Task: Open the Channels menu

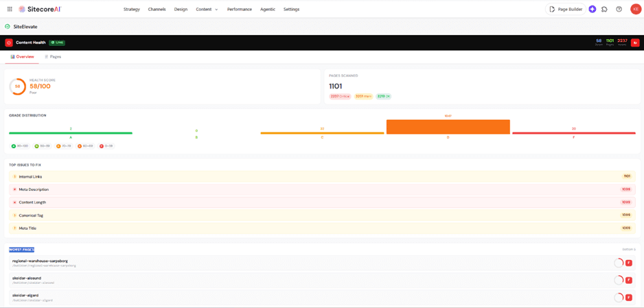Action: pos(157,9)
